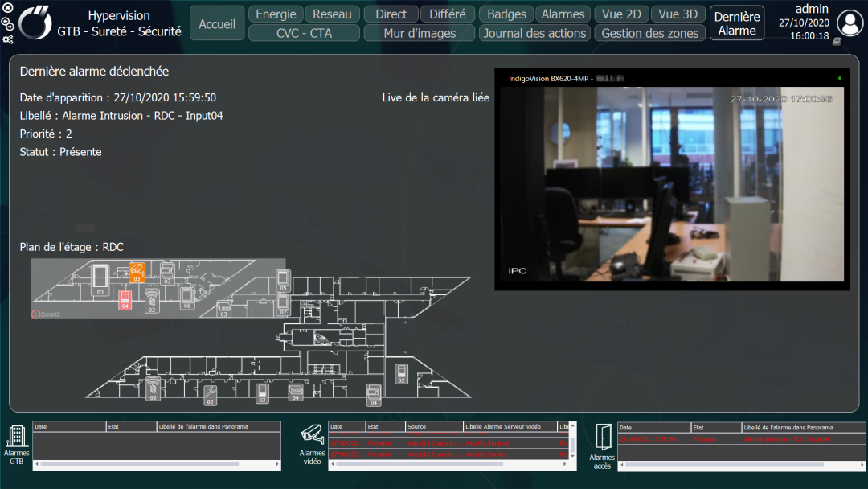
Task: Click the video alarms vertical scrollbar down arrow
Action: pos(572,456)
